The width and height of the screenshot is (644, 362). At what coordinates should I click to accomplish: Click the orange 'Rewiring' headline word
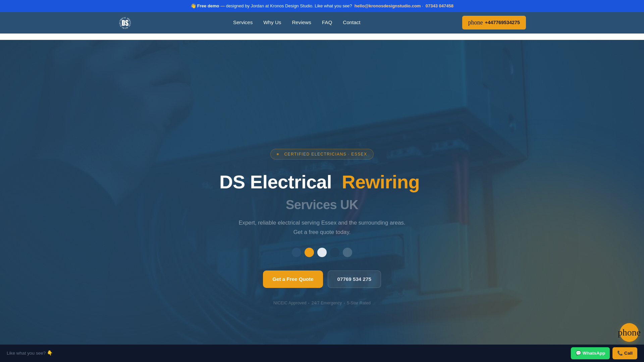click(381, 182)
